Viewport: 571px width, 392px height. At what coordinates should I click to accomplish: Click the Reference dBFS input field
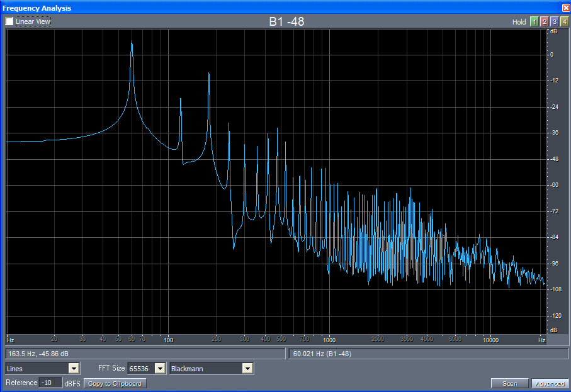pos(50,383)
